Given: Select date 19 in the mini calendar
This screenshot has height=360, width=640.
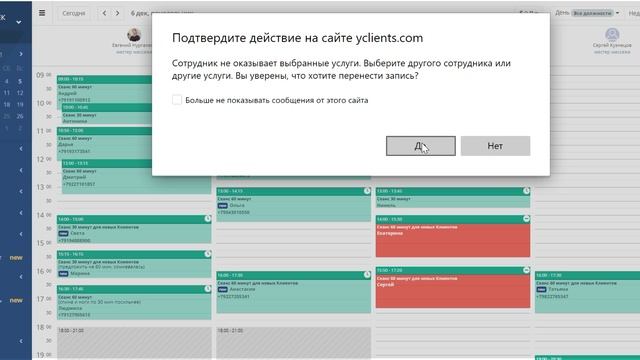Looking at the screenshot, I should coord(20,104).
